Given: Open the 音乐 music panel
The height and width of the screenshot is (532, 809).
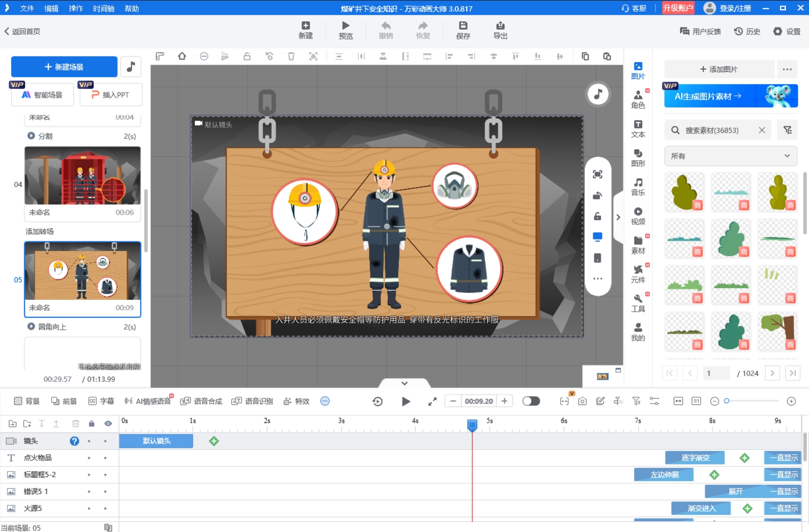Looking at the screenshot, I should point(638,187).
